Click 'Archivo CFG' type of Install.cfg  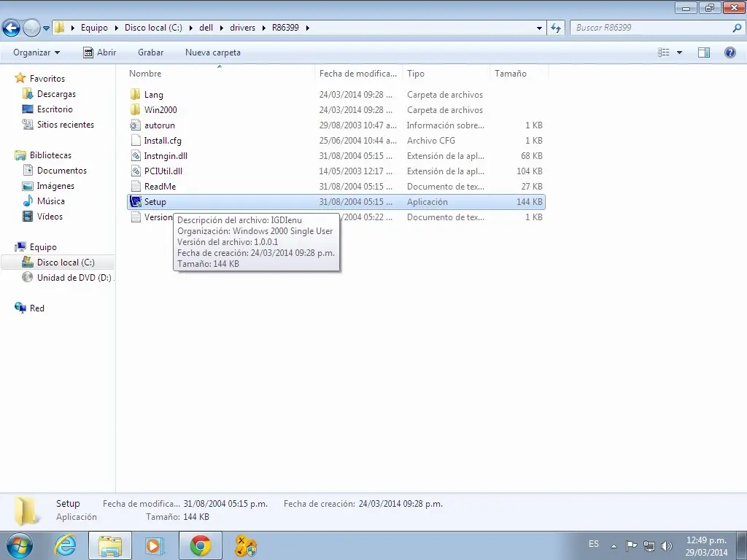(430, 141)
